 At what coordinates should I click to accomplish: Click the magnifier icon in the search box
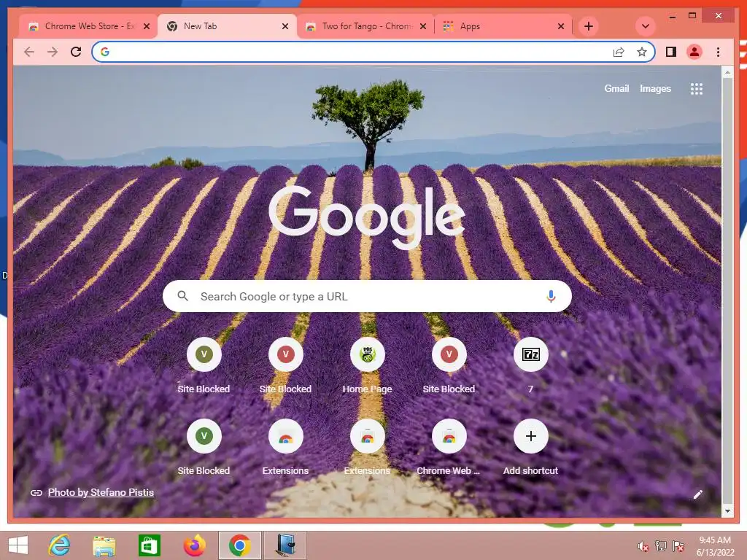click(183, 296)
